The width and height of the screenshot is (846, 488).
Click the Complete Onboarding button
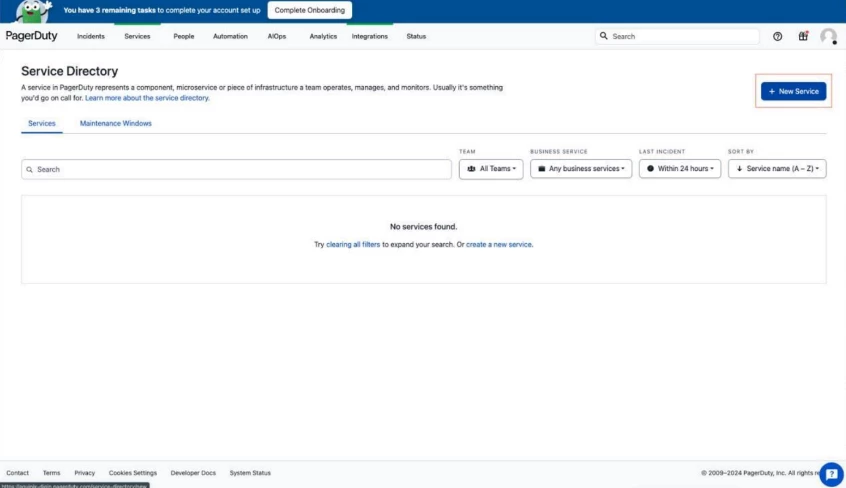point(310,10)
